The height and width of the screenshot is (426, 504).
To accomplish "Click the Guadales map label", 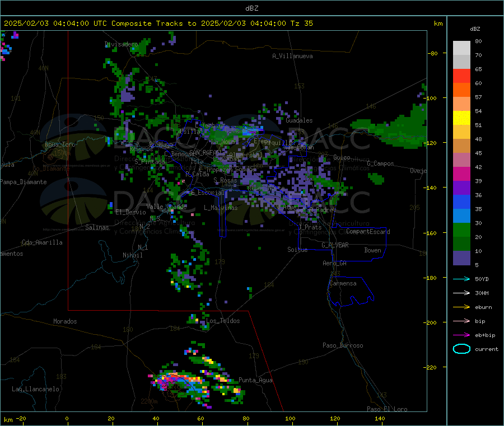I will click(x=299, y=120).
